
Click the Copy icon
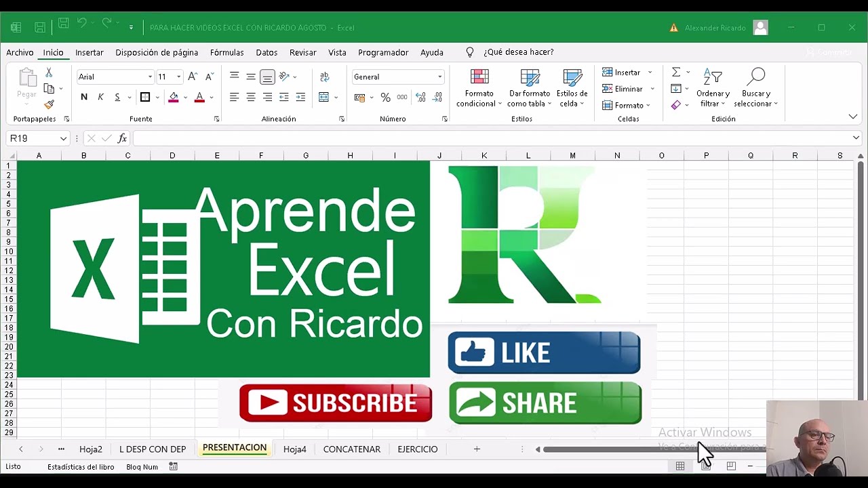pos(49,88)
